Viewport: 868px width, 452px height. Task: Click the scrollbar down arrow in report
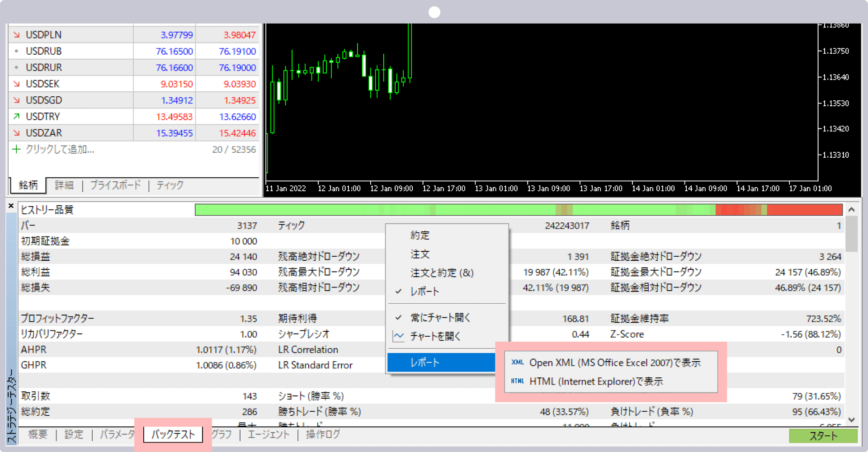[851, 419]
